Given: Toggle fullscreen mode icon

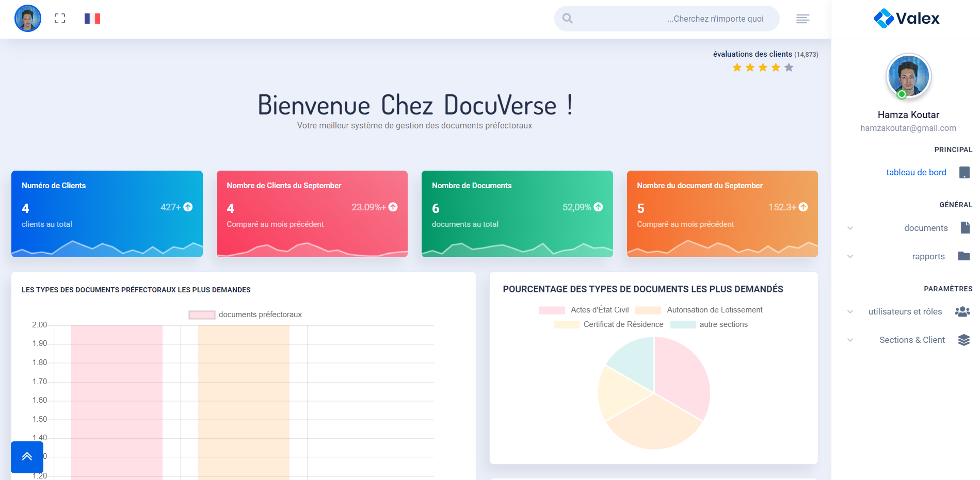Looking at the screenshot, I should pyautogui.click(x=60, y=19).
